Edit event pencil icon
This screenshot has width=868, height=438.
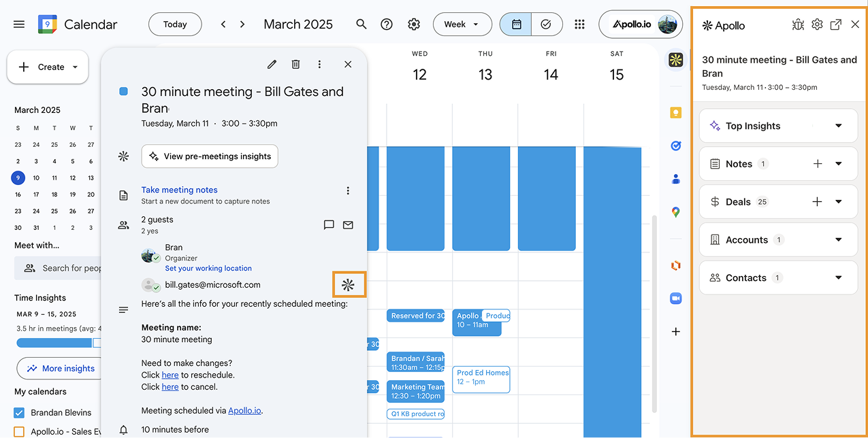(x=272, y=64)
